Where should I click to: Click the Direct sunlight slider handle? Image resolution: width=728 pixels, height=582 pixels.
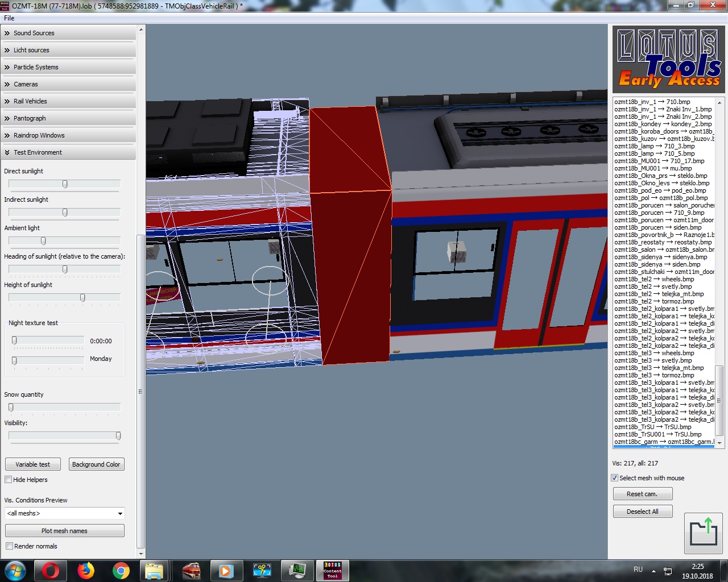(x=65, y=184)
